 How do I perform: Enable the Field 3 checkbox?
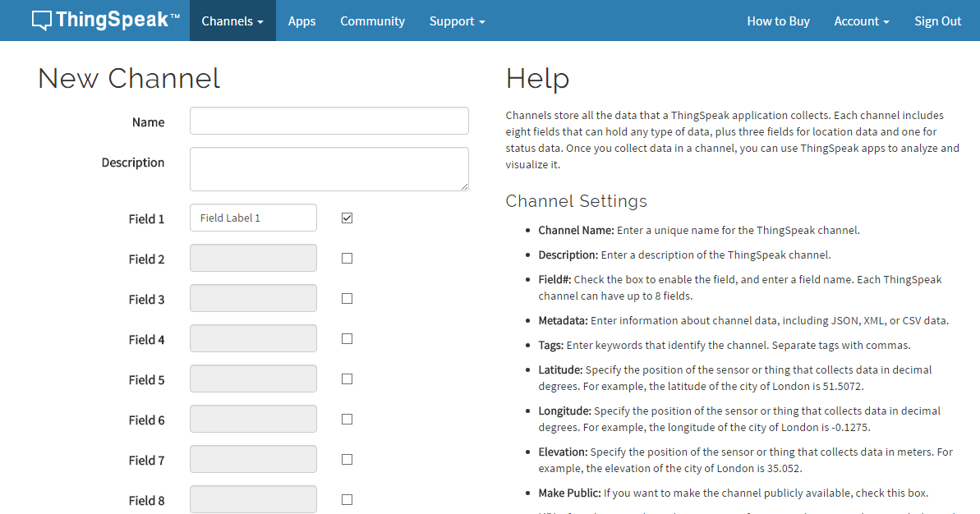pyautogui.click(x=347, y=298)
